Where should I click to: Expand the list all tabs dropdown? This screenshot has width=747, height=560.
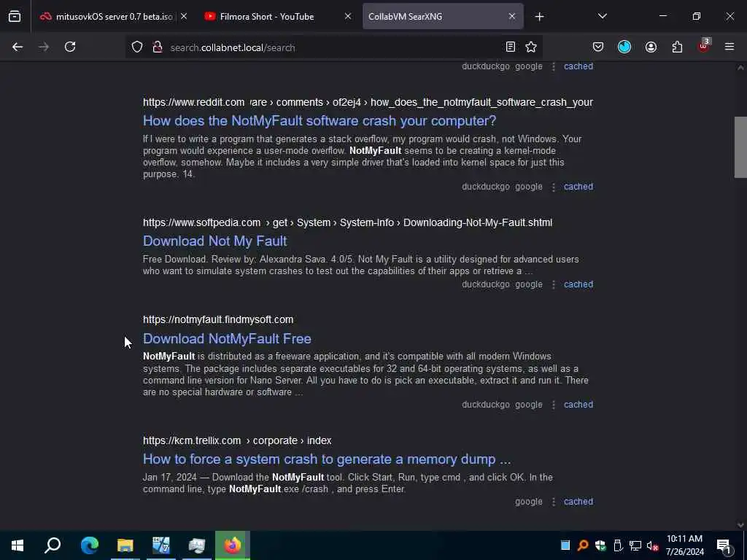[x=603, y=16]
